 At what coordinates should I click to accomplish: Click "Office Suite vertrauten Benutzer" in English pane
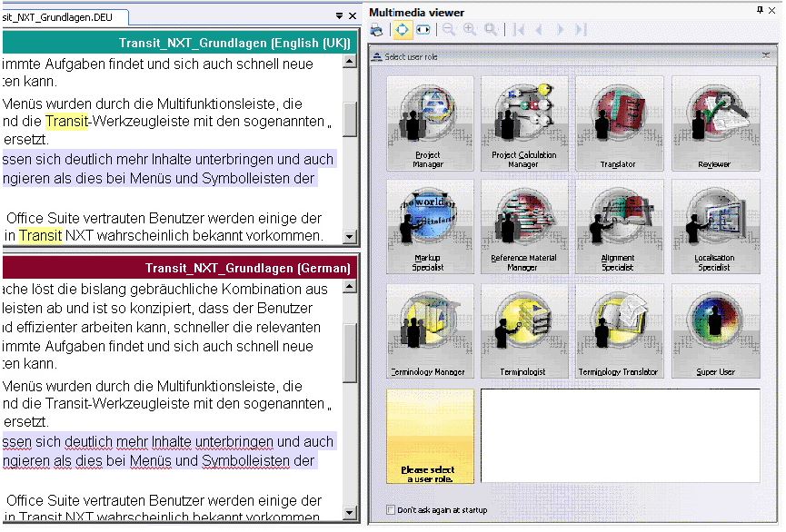coord(104,219)
